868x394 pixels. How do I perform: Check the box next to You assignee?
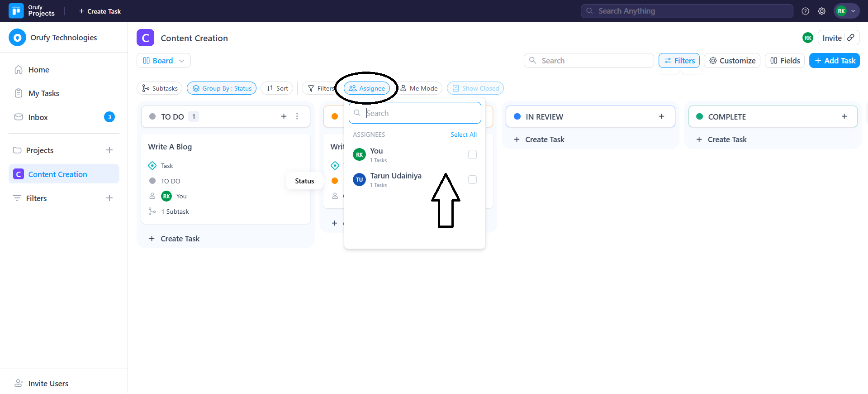(x=472, y=154)
